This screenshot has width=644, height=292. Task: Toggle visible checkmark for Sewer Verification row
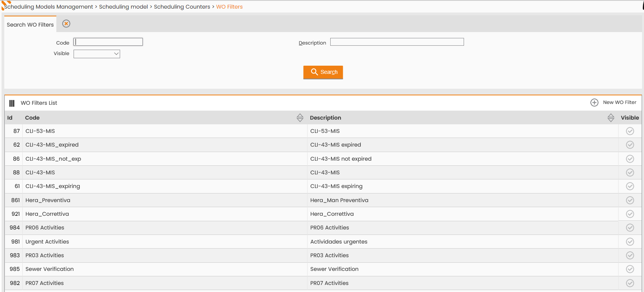tap(630, 269)
